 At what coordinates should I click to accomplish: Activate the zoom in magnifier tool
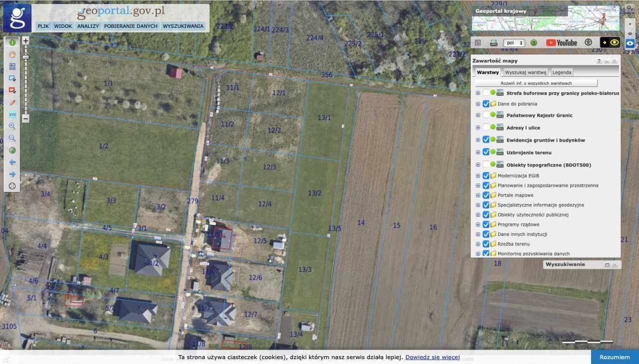(12, 126)
